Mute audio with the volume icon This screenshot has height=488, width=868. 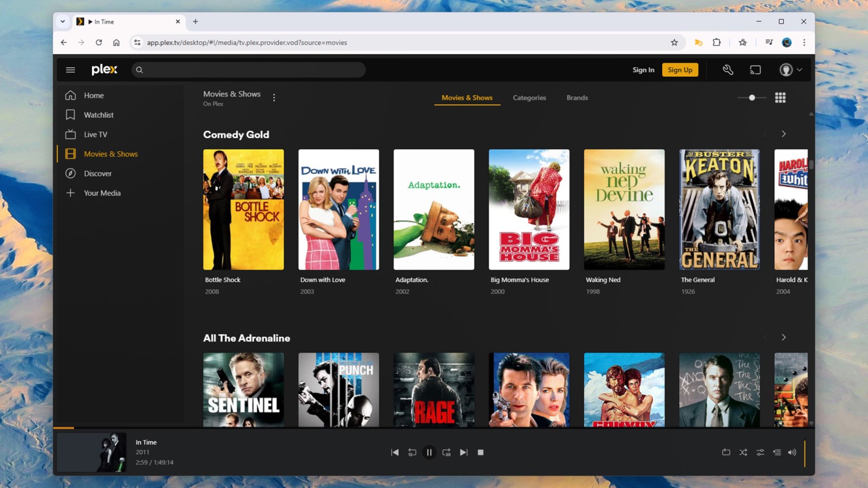[x=792, y=452]
